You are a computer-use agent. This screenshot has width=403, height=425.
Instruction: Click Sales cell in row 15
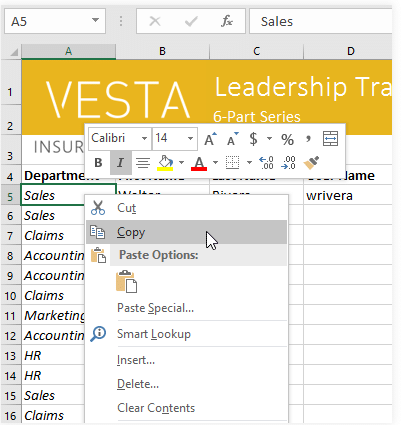pyautogui.click(x=53, y=395)
